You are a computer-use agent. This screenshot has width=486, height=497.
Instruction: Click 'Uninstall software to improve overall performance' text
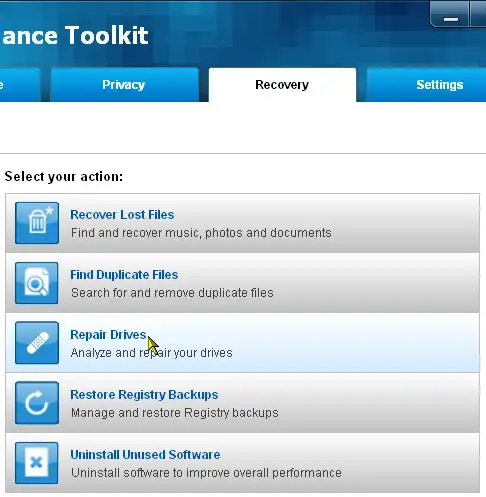coord(206,473)
